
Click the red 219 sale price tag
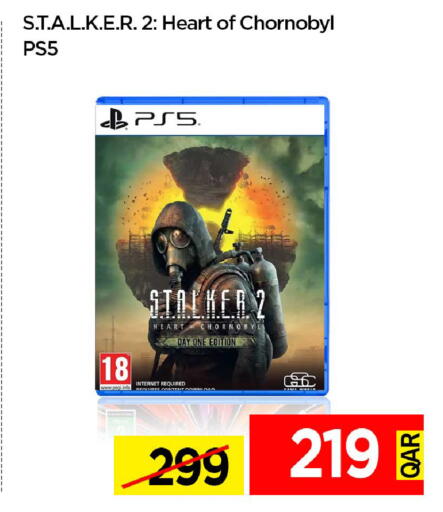click(x=337, y=454)
